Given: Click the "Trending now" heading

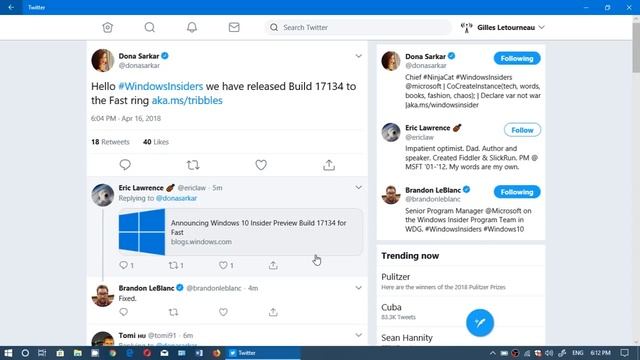Looking at the screenshot, I should pyautogui.click(x=410, y=256).
